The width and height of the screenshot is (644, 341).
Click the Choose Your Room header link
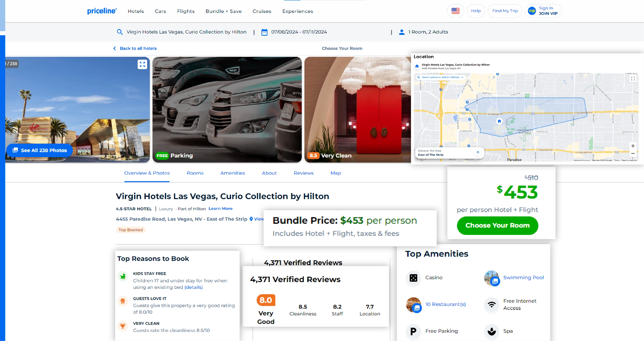342,49
